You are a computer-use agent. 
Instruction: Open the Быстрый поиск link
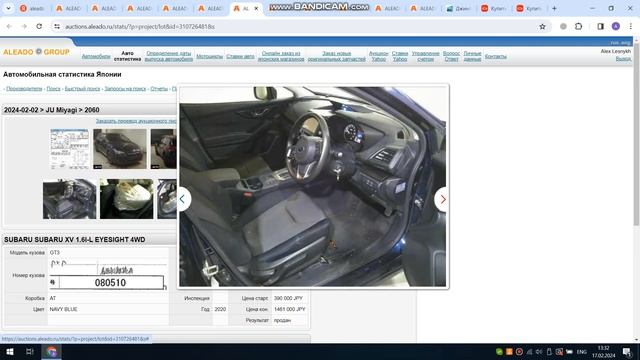[82, 89]
